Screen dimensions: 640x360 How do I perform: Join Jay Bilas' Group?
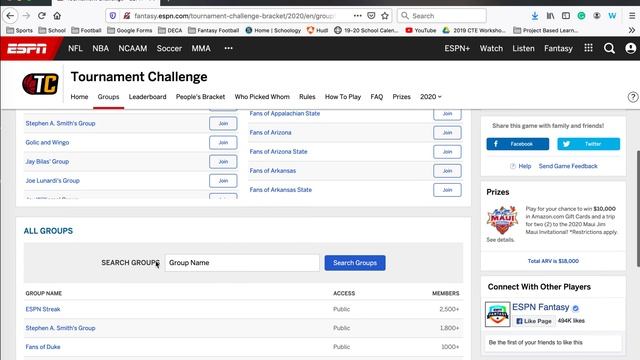coord(223,162)
